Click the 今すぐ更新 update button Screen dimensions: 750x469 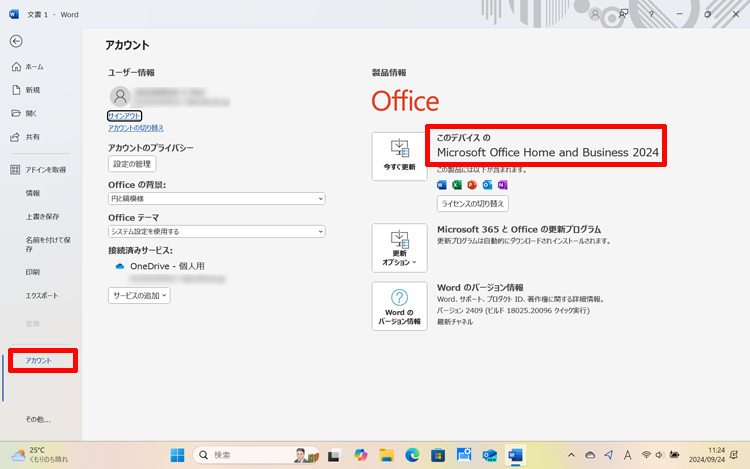(399, 157)
